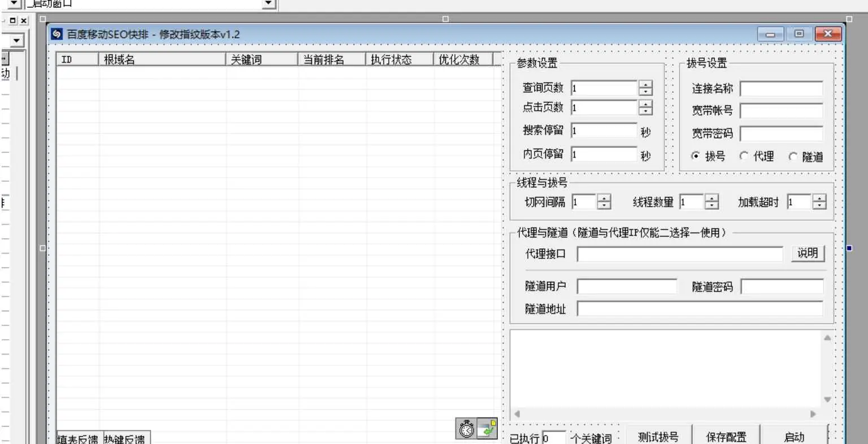Open the 启动窗口 combo box dropdown
868x444 pixels.
click(x=270, y=4)
